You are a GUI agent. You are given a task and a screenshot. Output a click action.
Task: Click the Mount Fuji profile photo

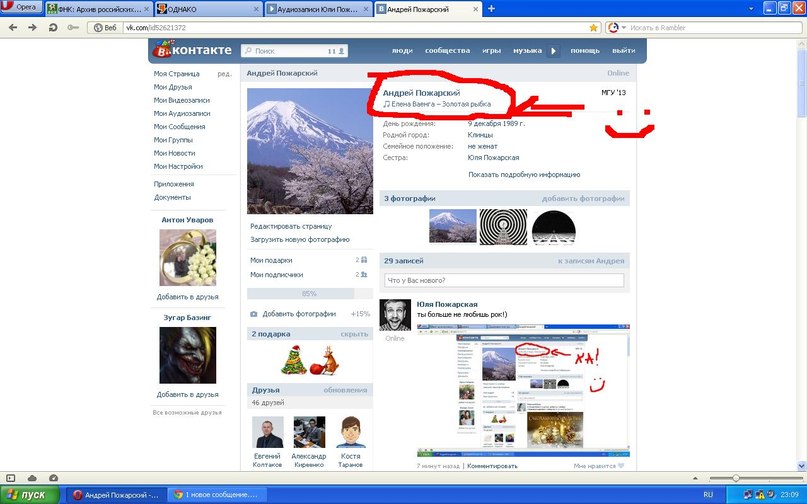[310, 151]
